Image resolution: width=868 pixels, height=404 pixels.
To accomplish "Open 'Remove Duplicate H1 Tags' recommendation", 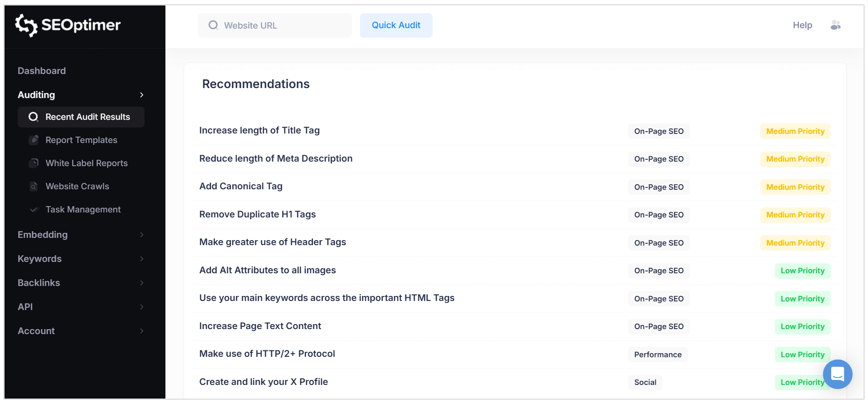I will (x=258, y=214).
